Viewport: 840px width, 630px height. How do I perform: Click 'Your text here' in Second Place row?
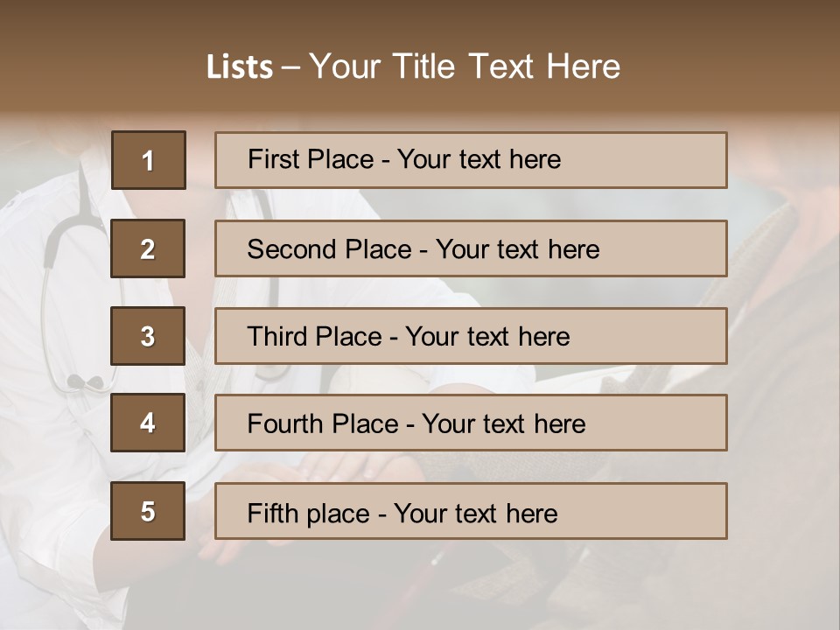517,249
